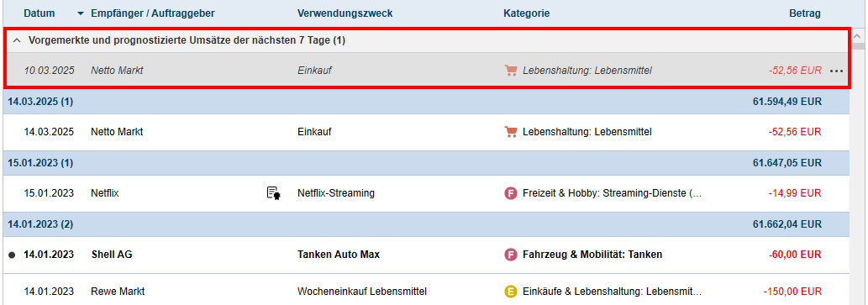
Task: Select the 14.01.2023 (2) group header
Action: pos(426,224)
